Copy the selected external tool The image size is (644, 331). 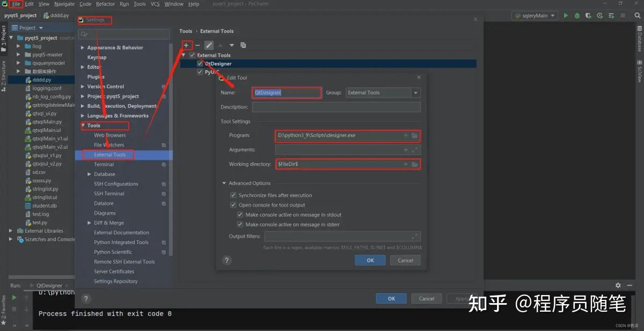pos(243,45)
